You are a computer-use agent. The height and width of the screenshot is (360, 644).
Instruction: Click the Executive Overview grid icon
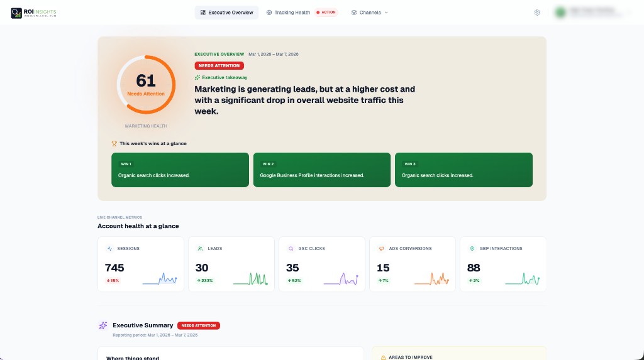coord(203,13)
